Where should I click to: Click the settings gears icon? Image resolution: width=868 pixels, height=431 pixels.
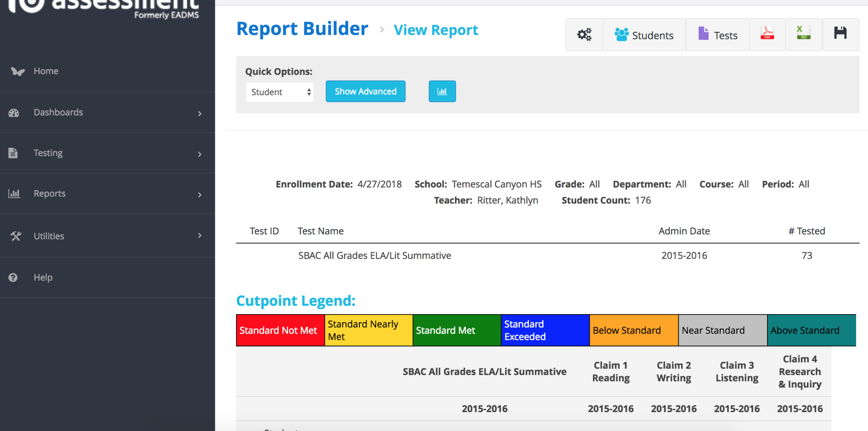tap(584, 35)
